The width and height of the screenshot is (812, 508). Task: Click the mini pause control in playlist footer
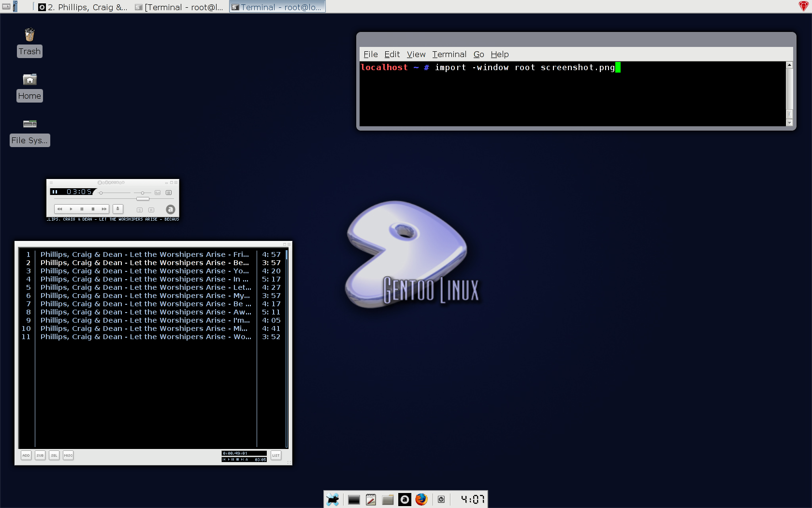232,460
